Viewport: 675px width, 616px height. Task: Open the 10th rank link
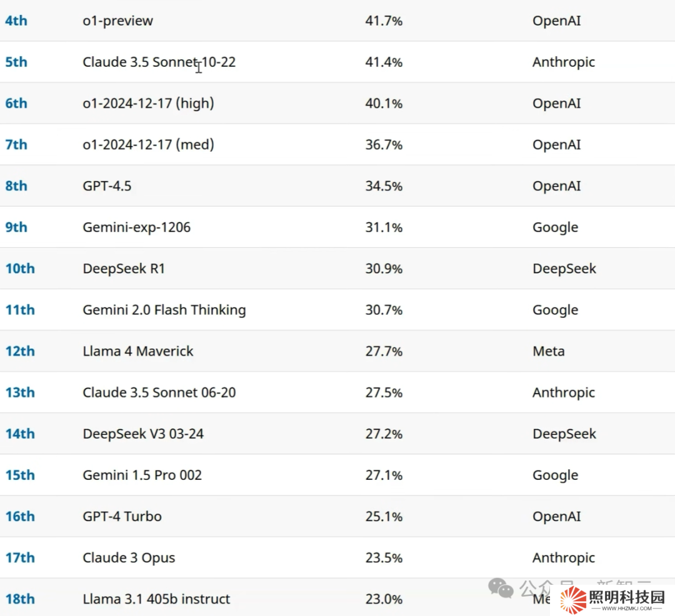[20, 269]
